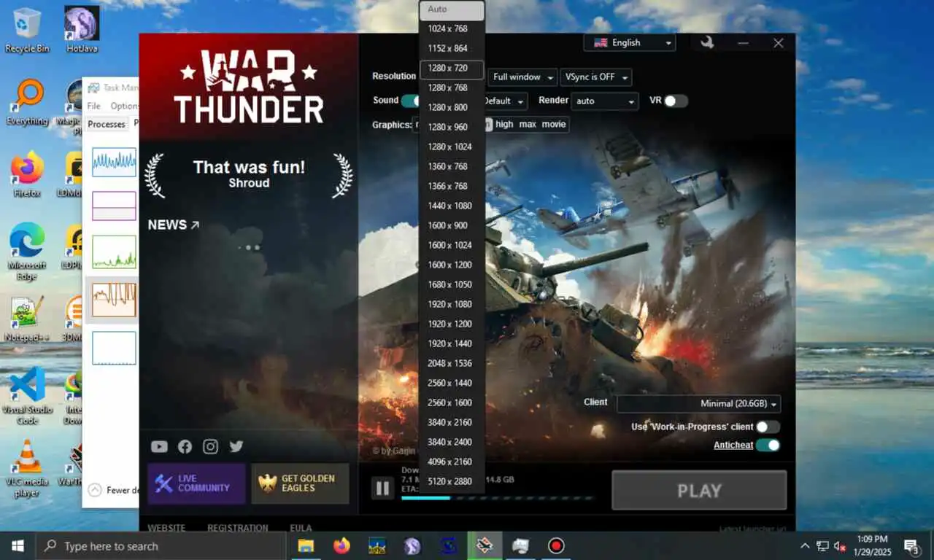
Task: Open the Render auto dropdown
Action: click(605, 101)
